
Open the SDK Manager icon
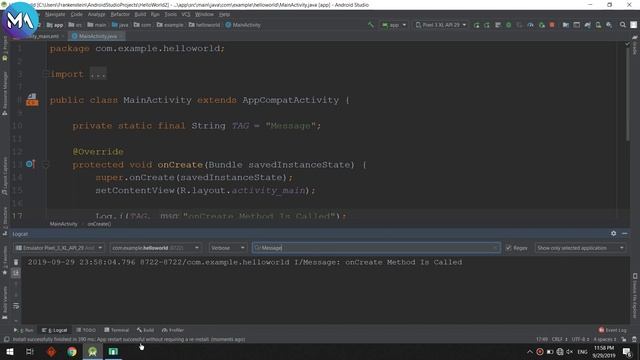click(x=609, y=25)
